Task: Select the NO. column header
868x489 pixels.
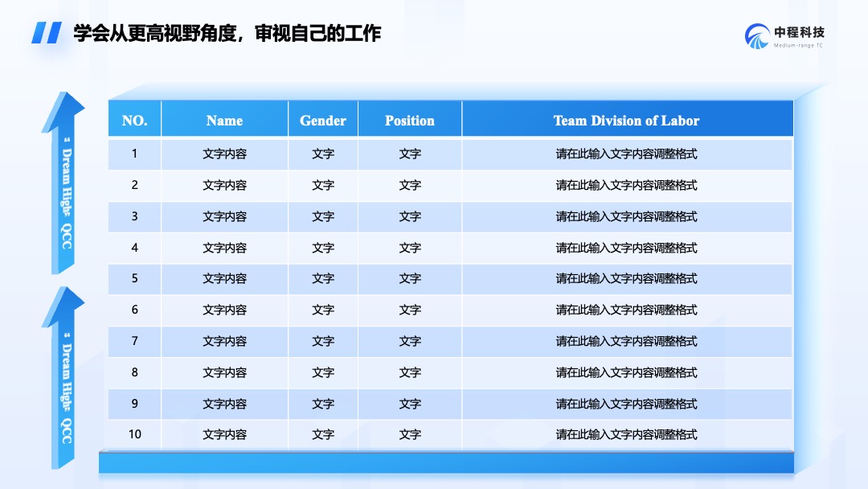Action: pos(134,120)
